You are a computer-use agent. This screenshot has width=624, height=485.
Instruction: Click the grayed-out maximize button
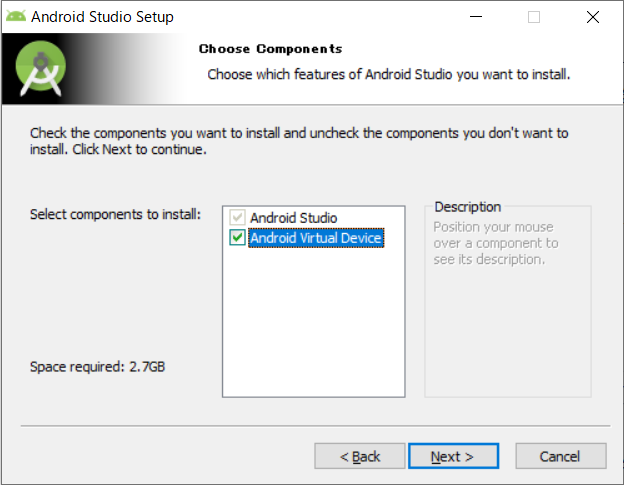coord(534,17)
